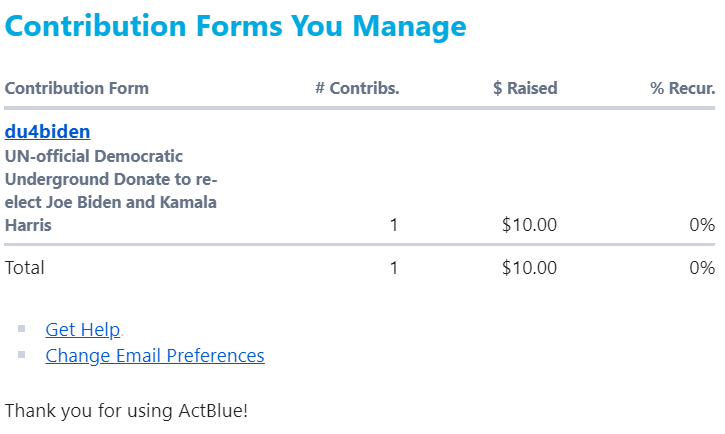The height and width of the screenshot is (434, 725).
Task: Click the Thank you for using ActBlue text
Action: click(x=126, y=410)
